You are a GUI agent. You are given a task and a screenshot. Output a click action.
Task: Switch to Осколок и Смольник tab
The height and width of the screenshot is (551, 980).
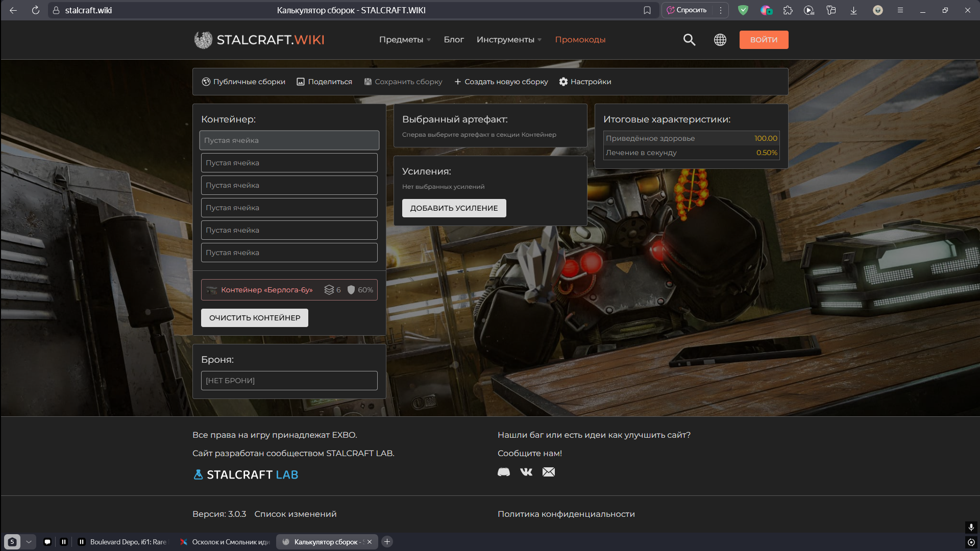click(x=225, y=542)
